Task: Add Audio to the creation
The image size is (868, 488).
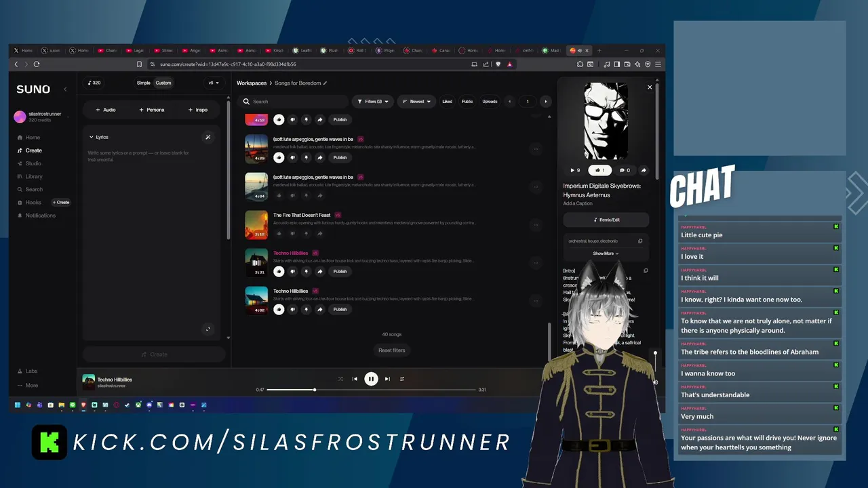Action: 105,110
